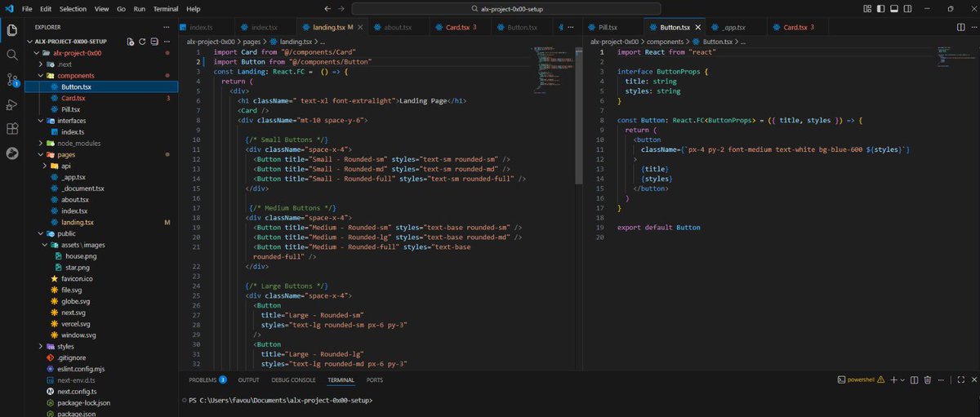This screenshot has height=417, width=980.
Task: Open the Terminal menu
Action: click(166, 8)
